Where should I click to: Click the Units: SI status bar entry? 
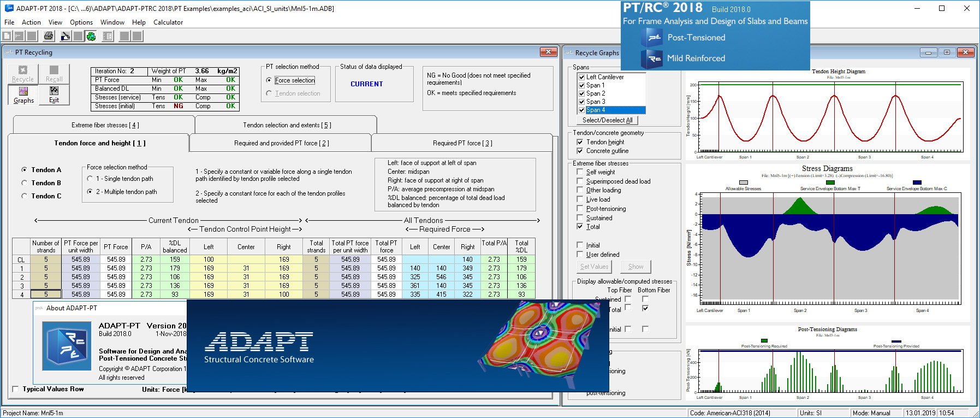pyautogui.click(x=811, y=413)
